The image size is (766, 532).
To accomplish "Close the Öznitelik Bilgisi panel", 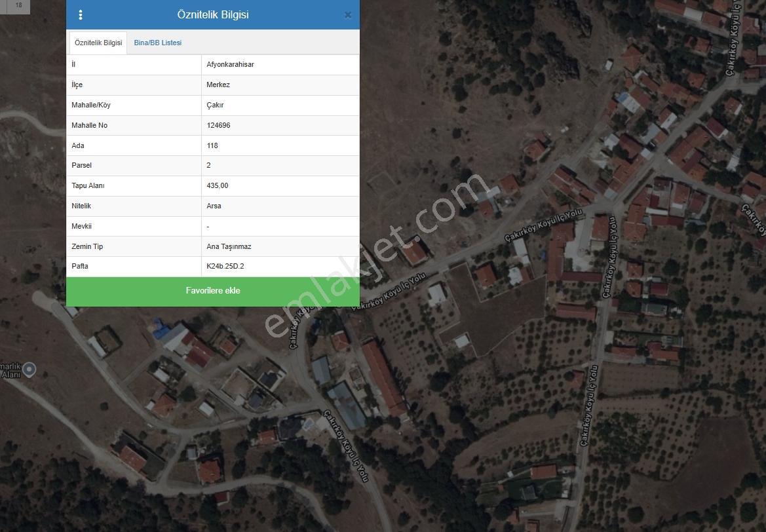I will (348, 15).
